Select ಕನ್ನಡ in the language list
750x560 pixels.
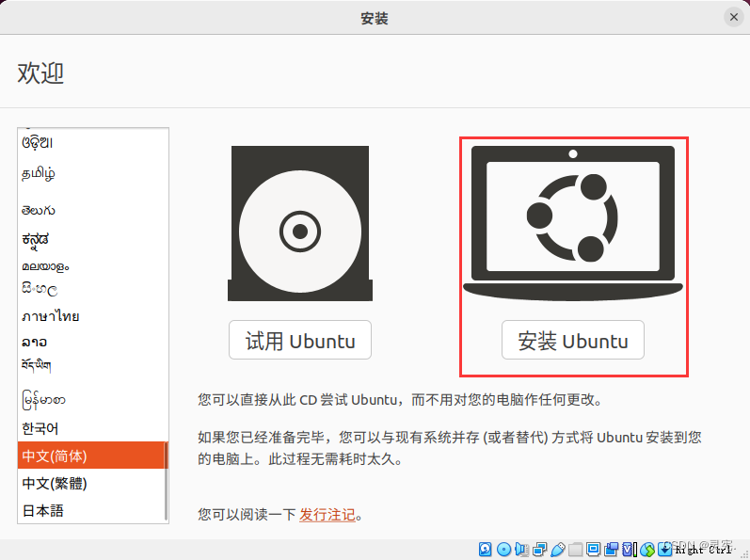(91, 239)
